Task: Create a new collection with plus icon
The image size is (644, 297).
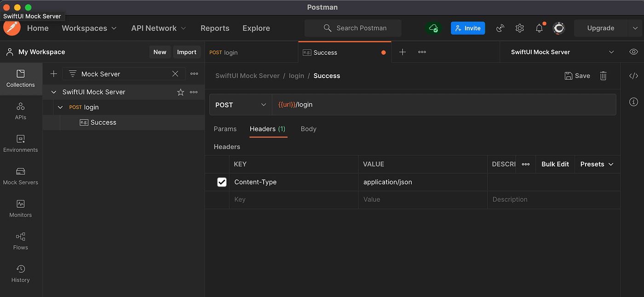Action: [x=54, y=74]
